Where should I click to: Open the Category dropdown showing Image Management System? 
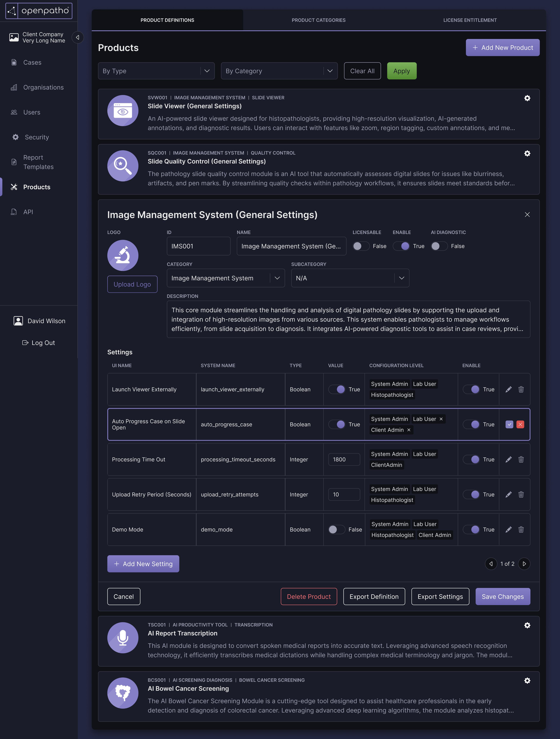[226, 278]
